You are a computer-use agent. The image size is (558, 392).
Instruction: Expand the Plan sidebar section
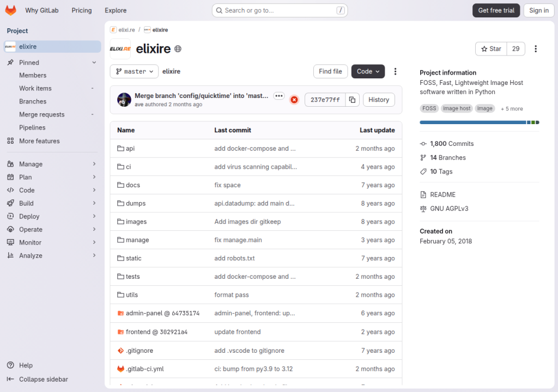[52, 177]
